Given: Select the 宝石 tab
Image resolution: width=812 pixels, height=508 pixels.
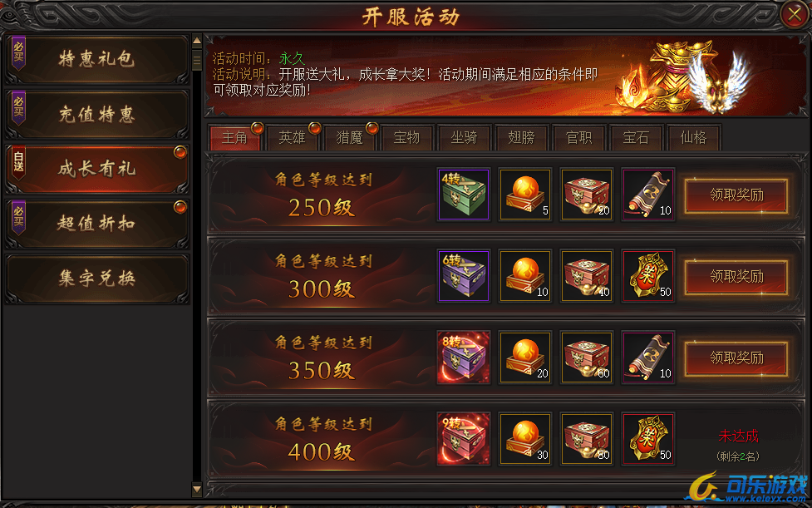Looking at the screenshot, I should [636, 138].
